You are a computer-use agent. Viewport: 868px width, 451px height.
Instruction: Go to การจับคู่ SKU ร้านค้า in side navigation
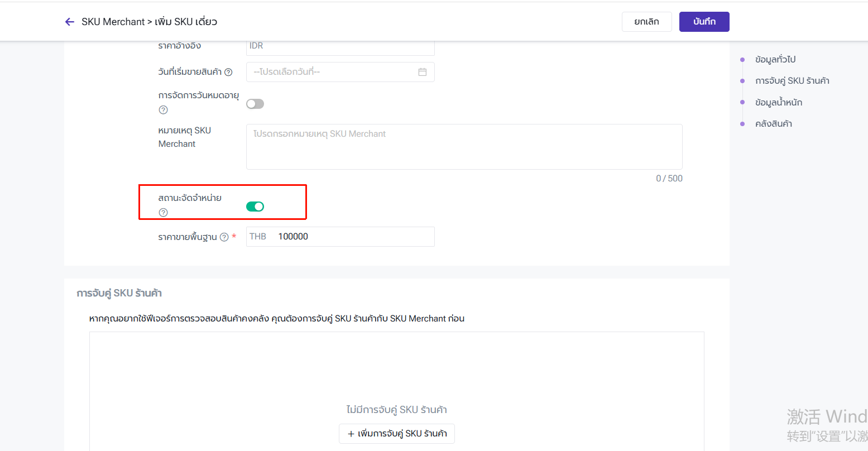[x=792, y=81]
